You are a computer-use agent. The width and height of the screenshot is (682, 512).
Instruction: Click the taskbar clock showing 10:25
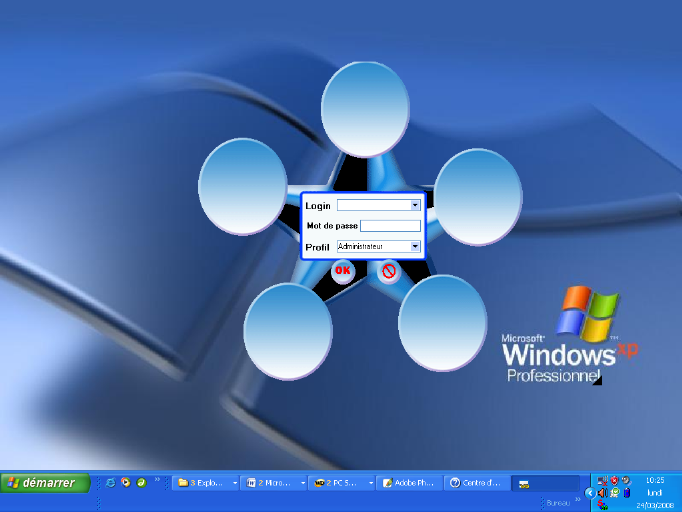pos(655,480)
